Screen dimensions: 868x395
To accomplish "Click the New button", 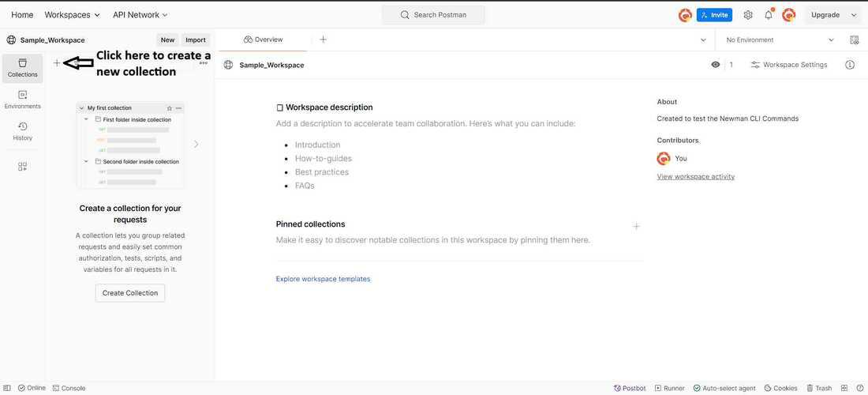I will click(x=168, y=39).
